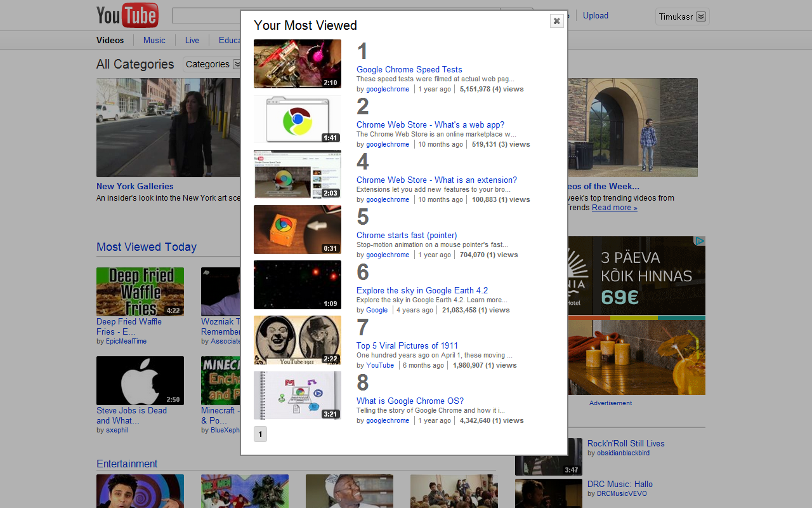Visit the sxephil channel
This screenshot has width=812, height=508.
(x=117, y=431)
